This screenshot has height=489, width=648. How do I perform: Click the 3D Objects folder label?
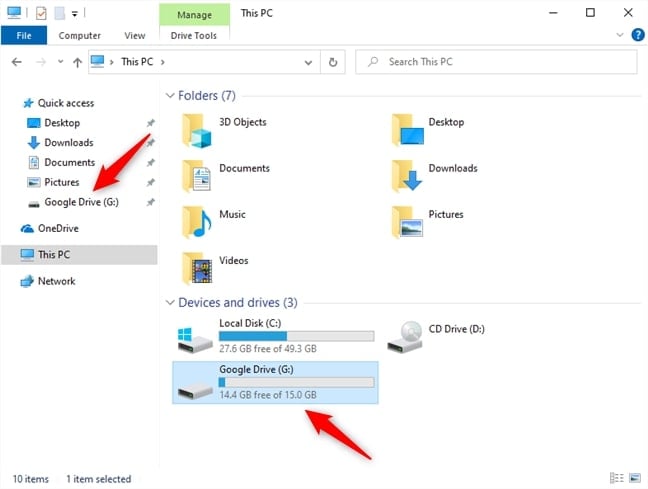243,122
